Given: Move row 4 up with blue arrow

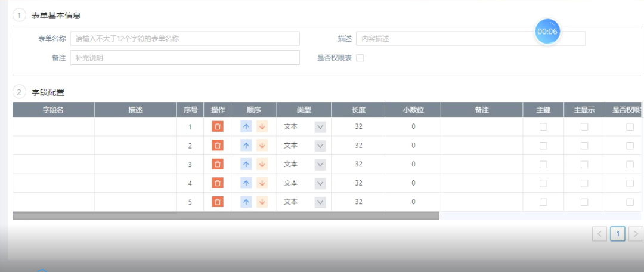Looking at the screenshot, I should tap(246, 183).
